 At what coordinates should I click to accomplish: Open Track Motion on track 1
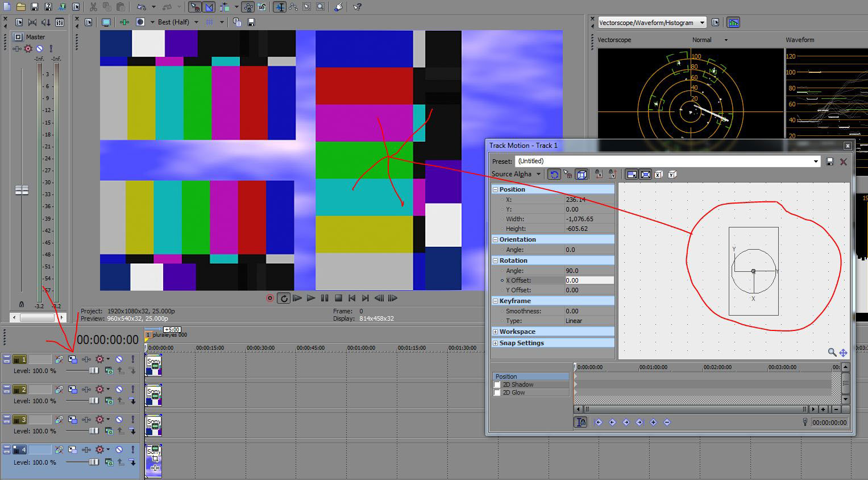point(73,359)
